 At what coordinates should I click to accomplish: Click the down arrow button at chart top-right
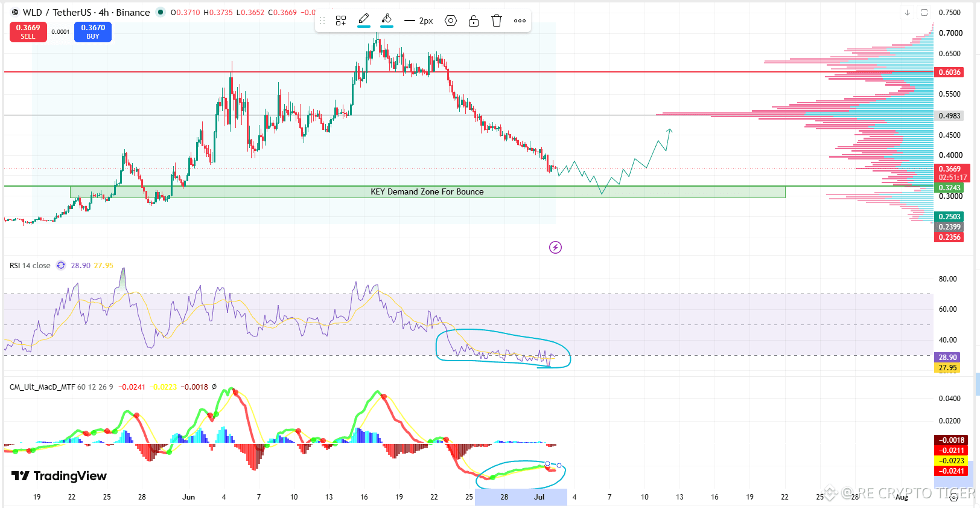[x=907, y=12]
